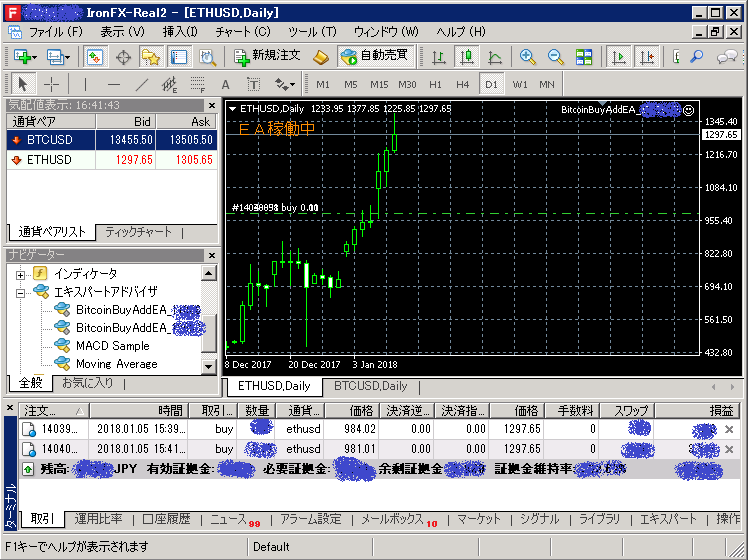Viewport: 748px width, 560px height.
Task: Open the new chart dropdown arrow
Action: (x=34, y=58)
